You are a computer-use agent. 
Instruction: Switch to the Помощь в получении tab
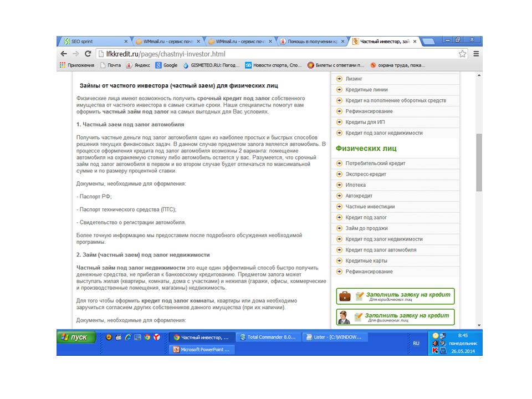click(311, 42)
